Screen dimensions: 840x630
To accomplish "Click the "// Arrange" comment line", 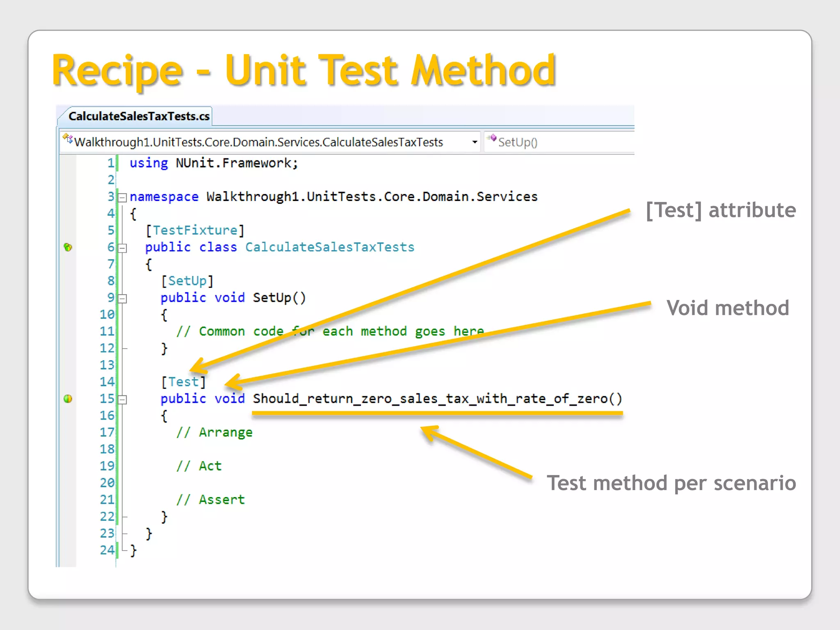I will (x=215, y=432).
